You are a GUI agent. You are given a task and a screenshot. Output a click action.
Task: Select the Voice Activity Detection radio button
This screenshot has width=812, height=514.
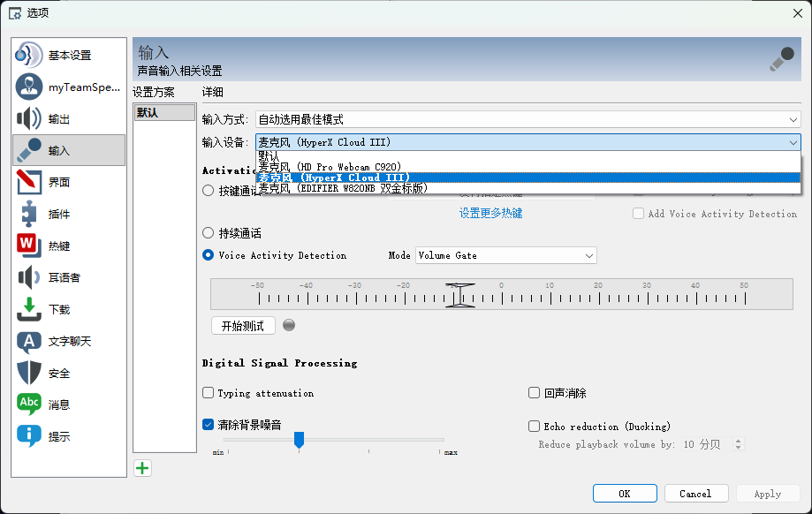tap(209, 255)
